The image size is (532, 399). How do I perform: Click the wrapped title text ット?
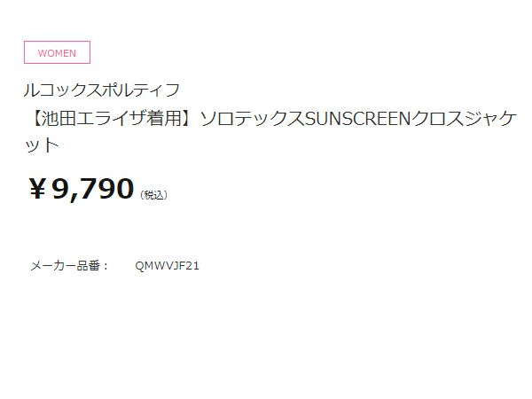pyautogui.click(x=42, y=145)
